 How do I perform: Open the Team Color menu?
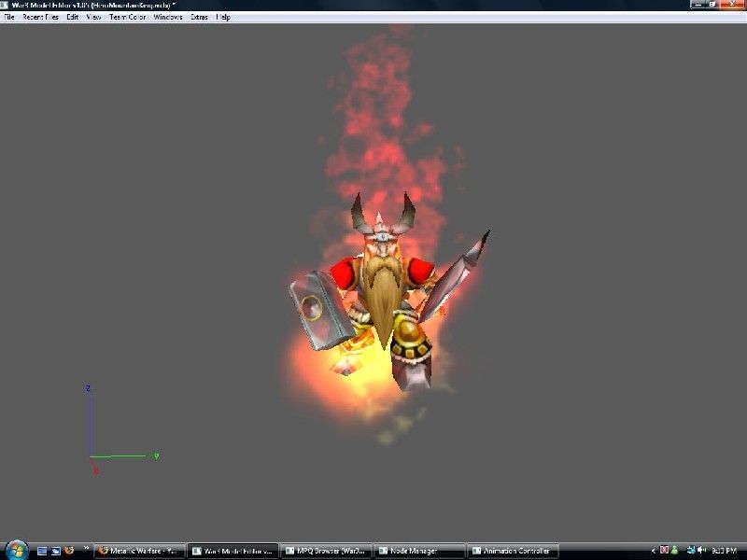click(x=128, y=17)
